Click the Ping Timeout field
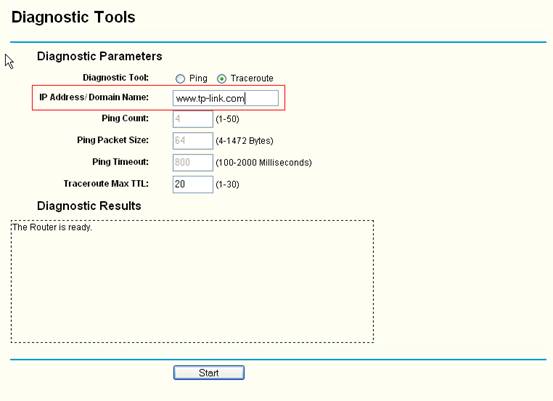The width and height of the screenshot is (553, 401). [193, 163]
